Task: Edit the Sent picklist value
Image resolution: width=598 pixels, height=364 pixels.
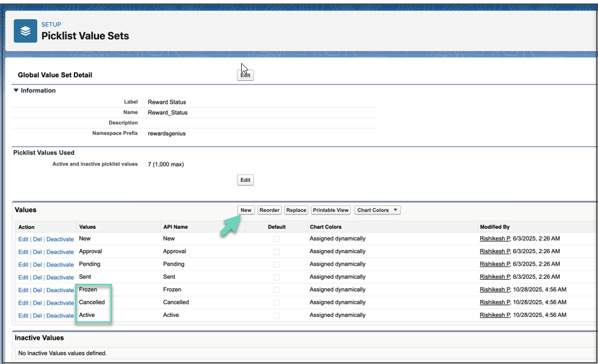Action: 23,278
